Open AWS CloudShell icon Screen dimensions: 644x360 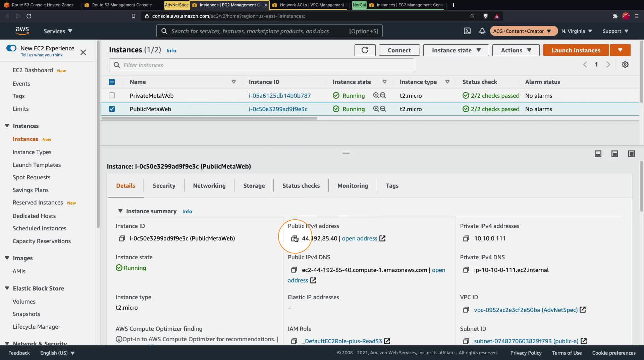pyautogui.click(x=467, y=31)
